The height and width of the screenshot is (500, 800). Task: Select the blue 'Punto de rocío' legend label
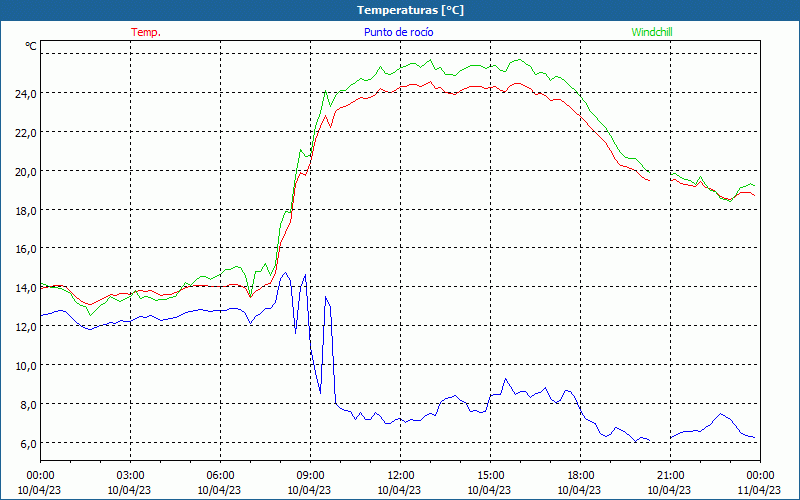(x=398, y=32)
